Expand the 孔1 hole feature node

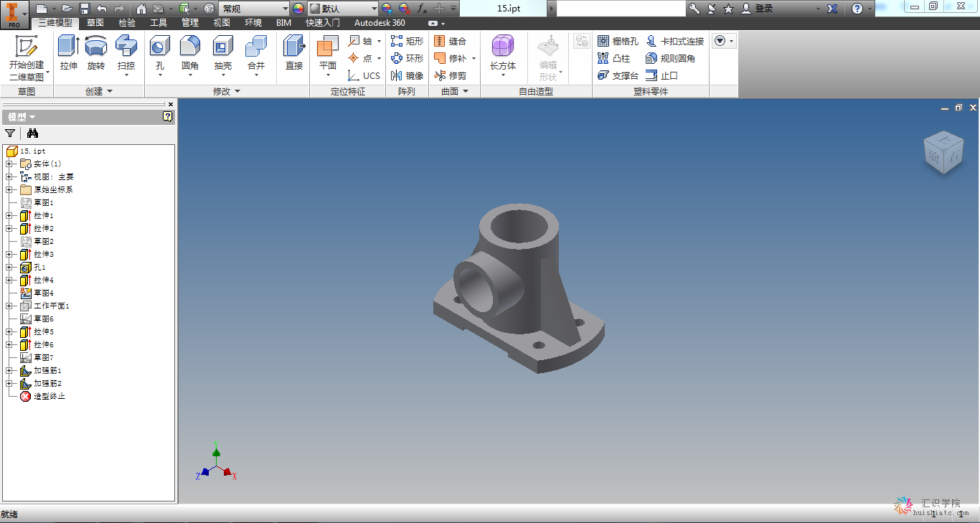point(9,267)
